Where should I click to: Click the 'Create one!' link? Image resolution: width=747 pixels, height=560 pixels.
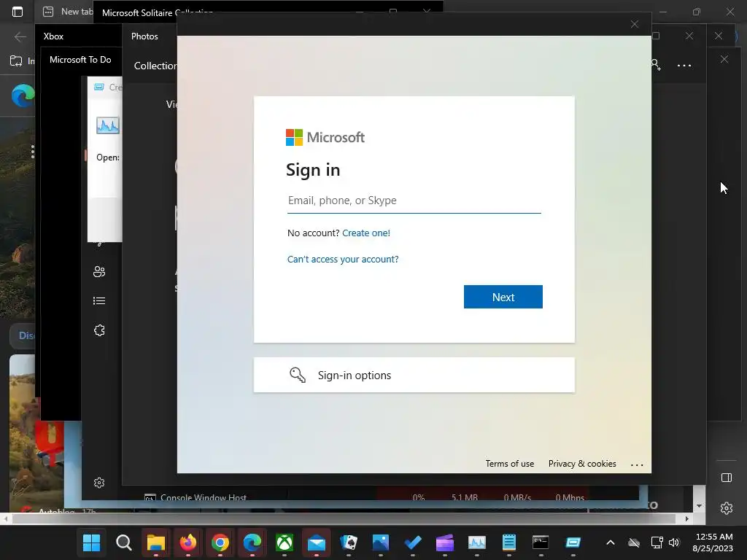(x=366, y=233)
